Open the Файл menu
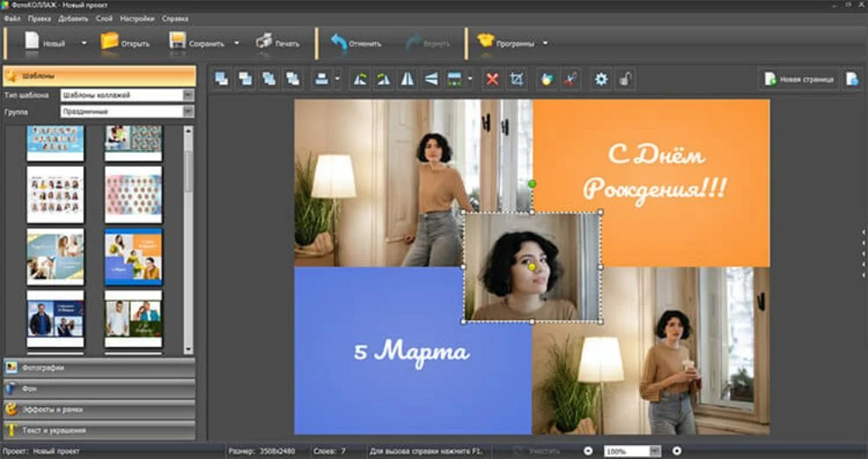 click(12, 18)
